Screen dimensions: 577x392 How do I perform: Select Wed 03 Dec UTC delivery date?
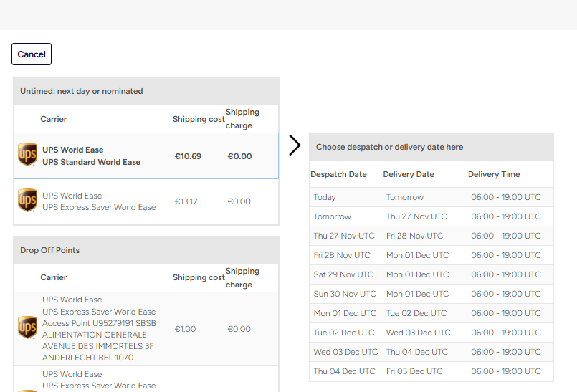[x=418, y=333]
